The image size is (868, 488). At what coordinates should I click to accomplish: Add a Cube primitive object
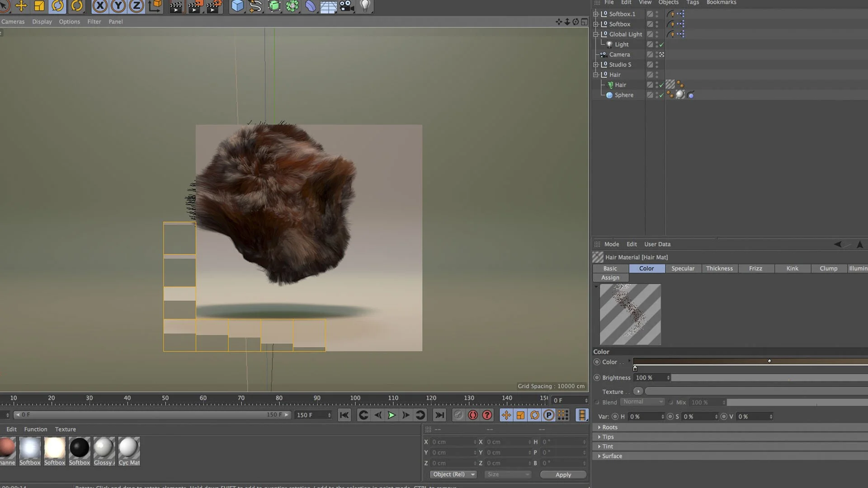237,6
